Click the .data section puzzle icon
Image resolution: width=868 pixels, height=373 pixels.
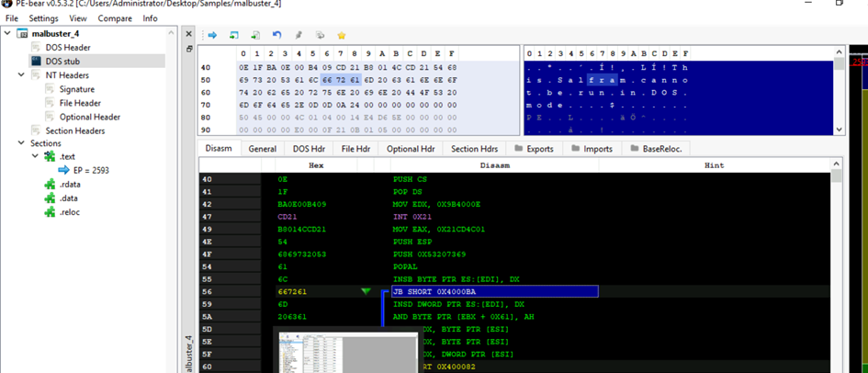[51, 198]
